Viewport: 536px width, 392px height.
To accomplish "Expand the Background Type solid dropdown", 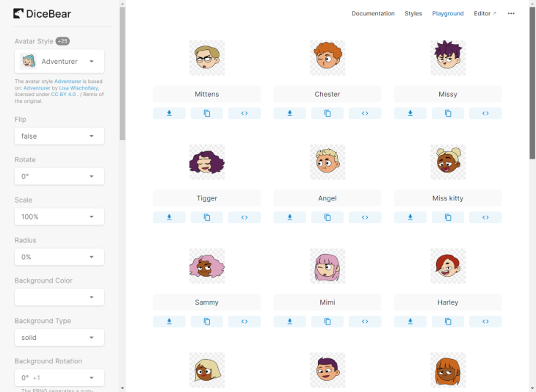I will coord(59,338).
